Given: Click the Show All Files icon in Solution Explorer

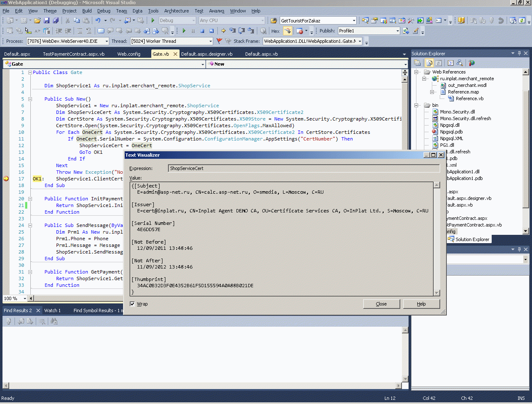Looking at the screenshot, I should pos(429,63).
